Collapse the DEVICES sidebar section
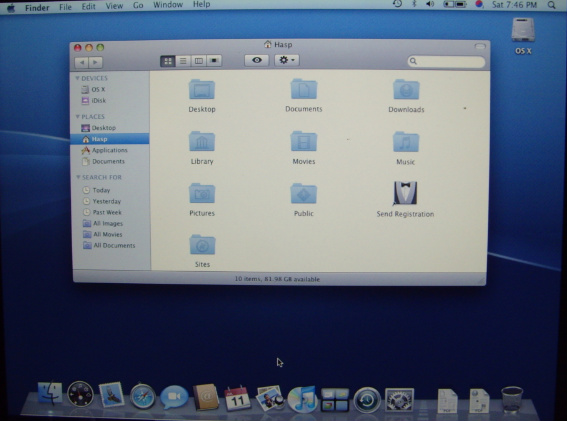The image size is (567, 421). (x=77, y=78)
